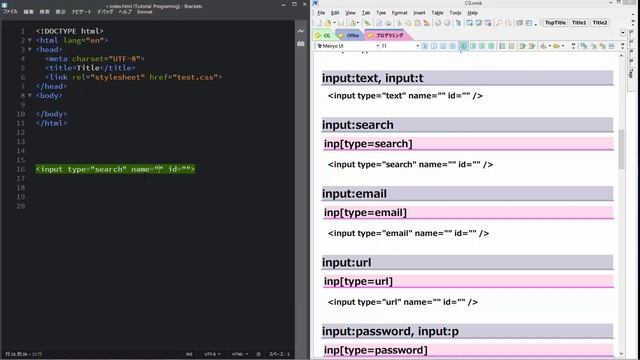Viewport: 640px width, 360px height.
Task: Click CG.mmk document vertical scrollbar thumb
Action: pos(621,149)
